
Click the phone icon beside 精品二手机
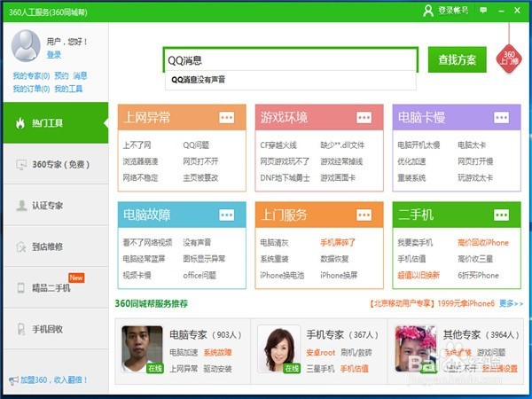pyautogui.click(x=20, y=288)
